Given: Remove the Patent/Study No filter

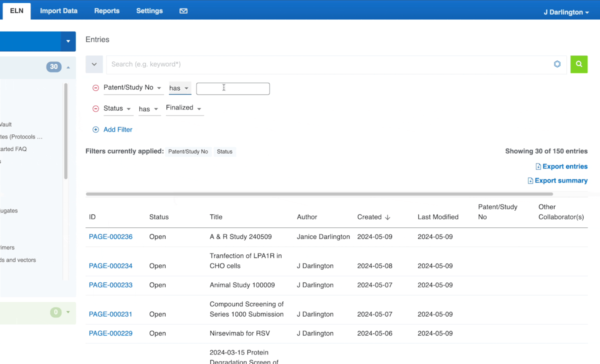Looking at the screenshot, I should tap(96, 88).
